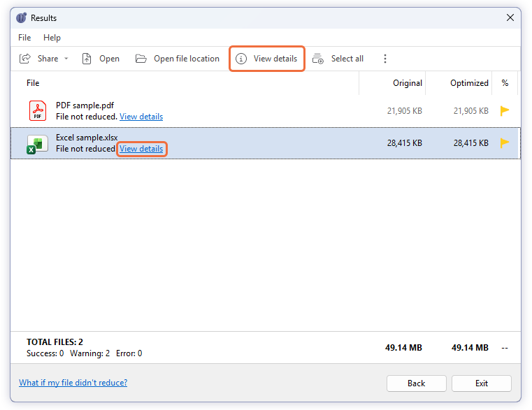The image size is (532, 410).
Task: Sort by the File column header
Action: point(33,83)
